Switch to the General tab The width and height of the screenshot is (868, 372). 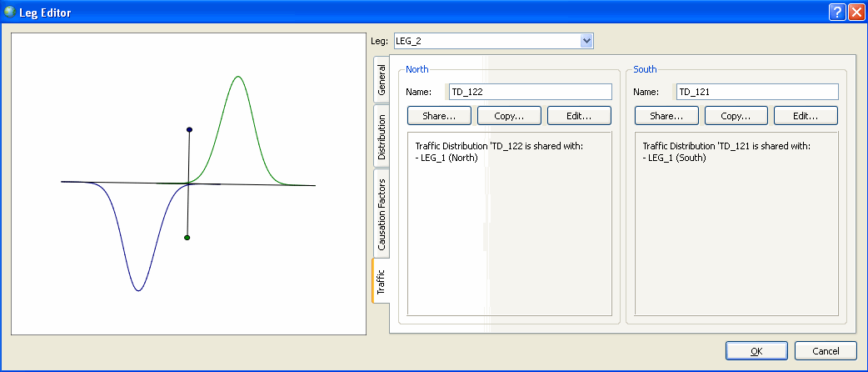point(382,80)
